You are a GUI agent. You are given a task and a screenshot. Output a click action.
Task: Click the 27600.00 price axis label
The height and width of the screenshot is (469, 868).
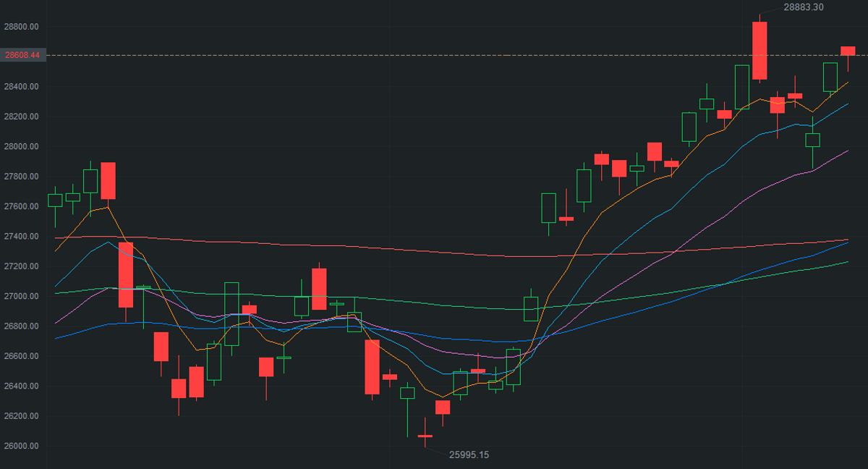tap(21, 207)
